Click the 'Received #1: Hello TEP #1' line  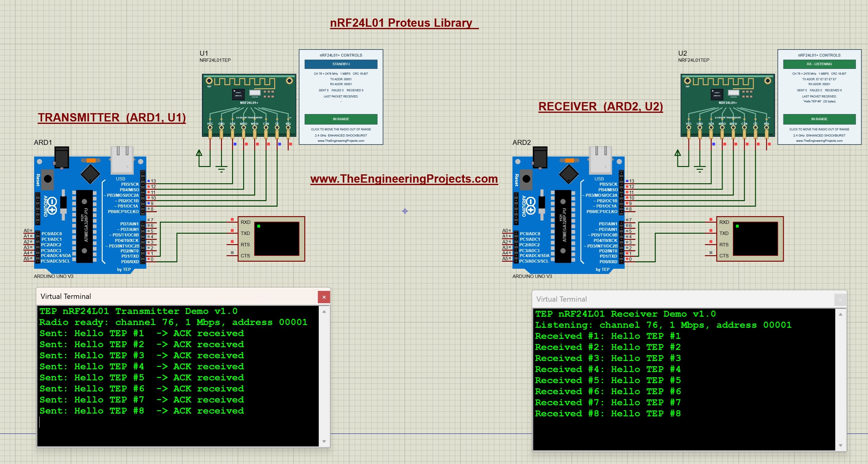pyautogui.click(x=608, y=336)
